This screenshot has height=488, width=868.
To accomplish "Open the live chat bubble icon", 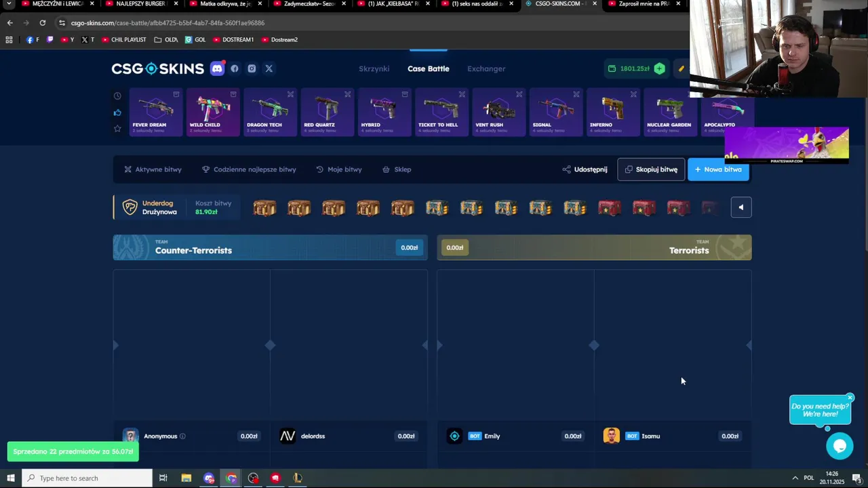I will click(x=840, y=445).
